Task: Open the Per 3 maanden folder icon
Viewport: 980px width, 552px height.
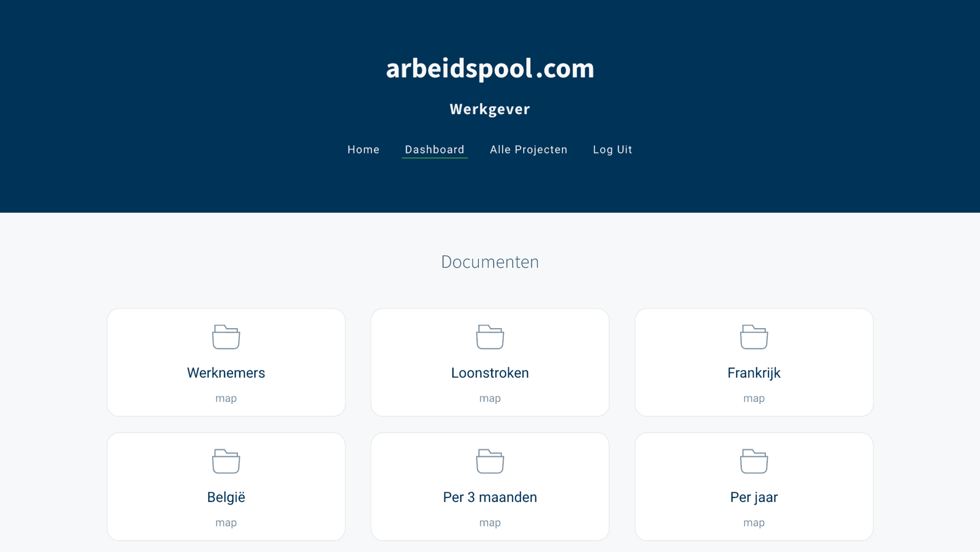Action: pos(490,461)
